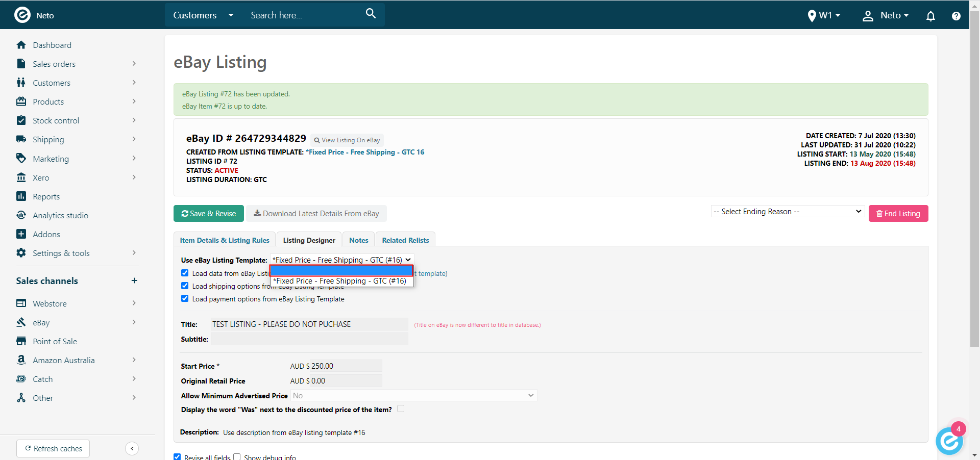
Task: Switch to Item Details & Listing Rules tab
Action: pyautogui.click(x=225, y=240)
